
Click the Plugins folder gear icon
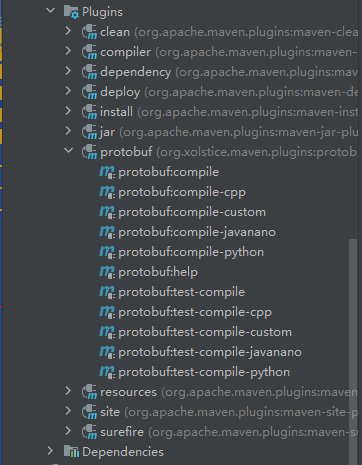coord(72,12)
